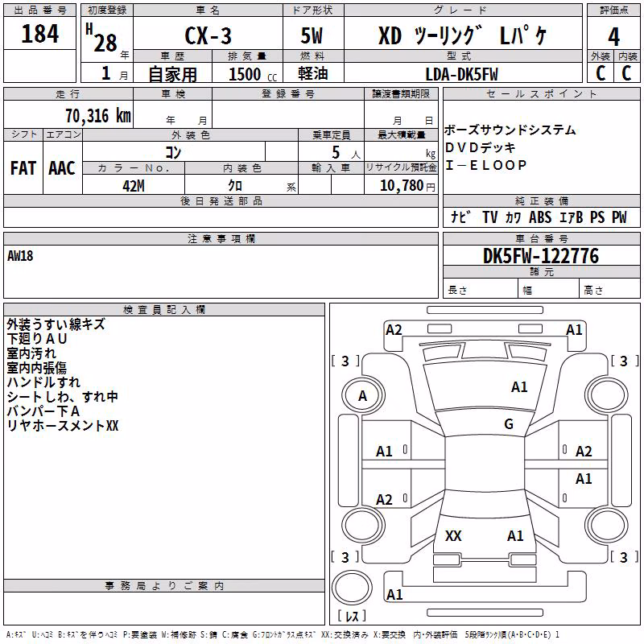644x644 pixels.
Task: Select color number 42M
Action: point(134,186)
